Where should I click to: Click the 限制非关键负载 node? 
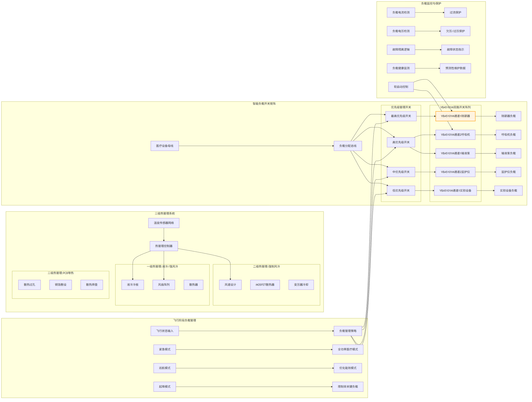(348, 387)
